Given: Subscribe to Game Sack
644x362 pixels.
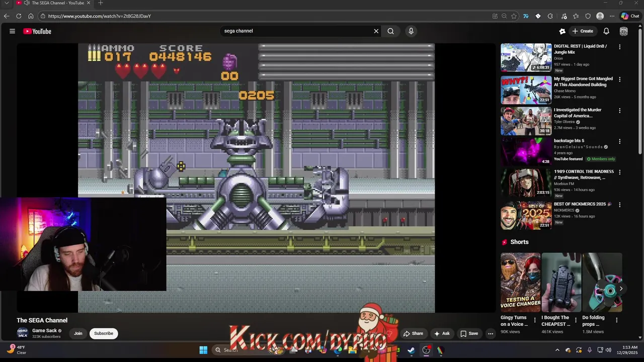Looking at the screenshot, I should coord(104,333).
